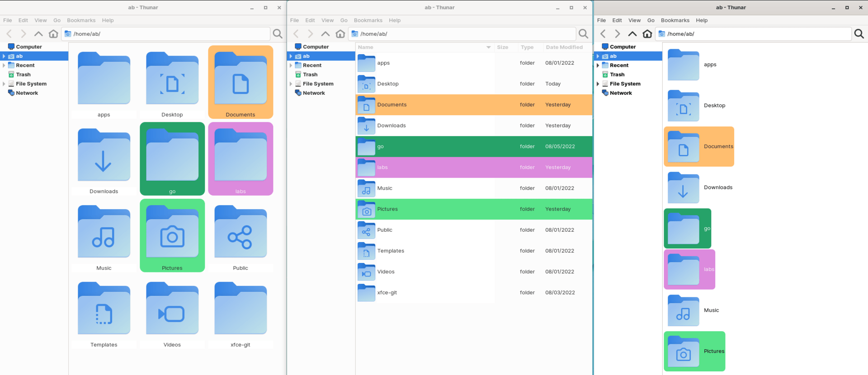Sort by Name column header in middle window
This screenshot has height=375, width=868.
click(425, 47)
